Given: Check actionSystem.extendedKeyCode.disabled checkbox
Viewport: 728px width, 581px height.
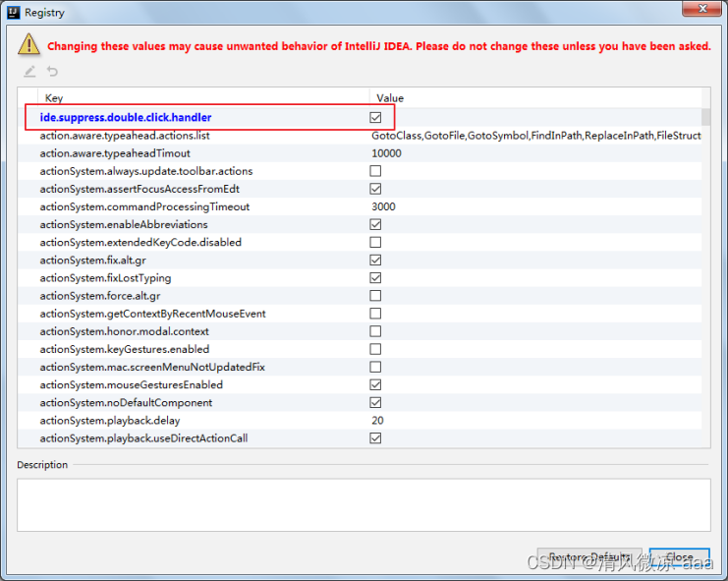Looking at the screenshot, I should pyautogui.click(x=375, y=243).
